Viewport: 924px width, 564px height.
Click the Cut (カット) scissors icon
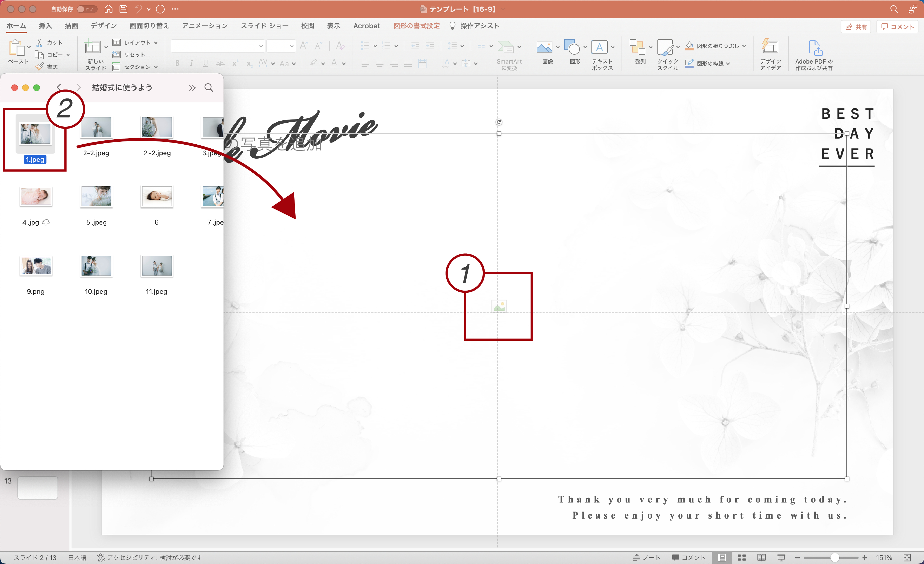39,42
